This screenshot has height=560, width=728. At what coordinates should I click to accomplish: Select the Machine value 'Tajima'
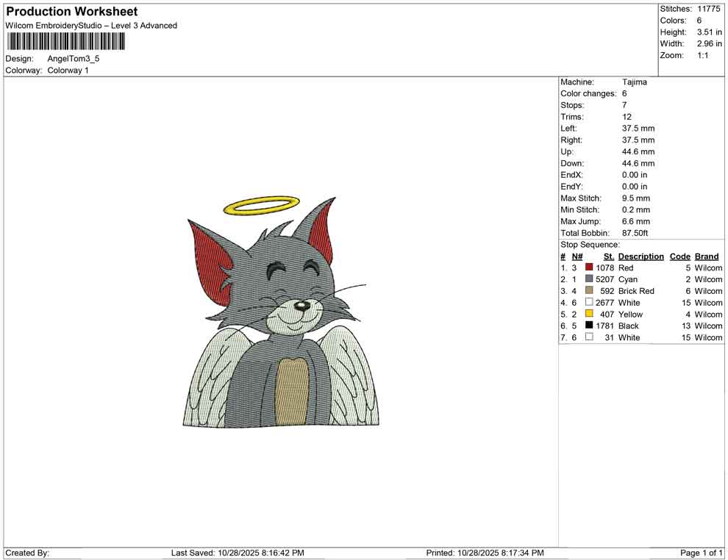634,82
